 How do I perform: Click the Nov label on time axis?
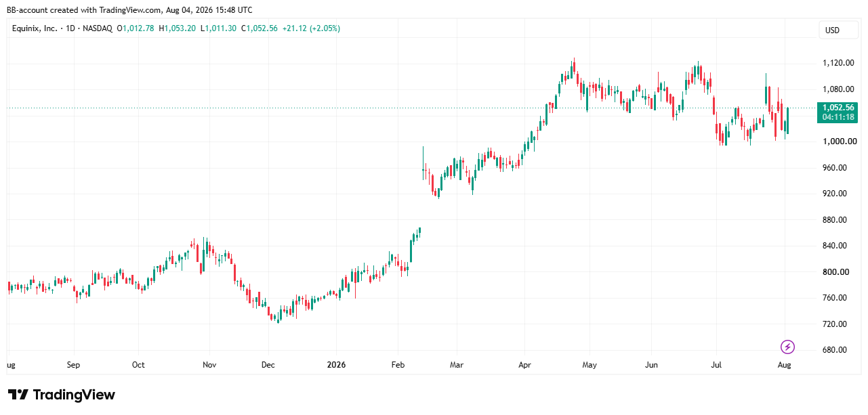[x=209, y=365]
